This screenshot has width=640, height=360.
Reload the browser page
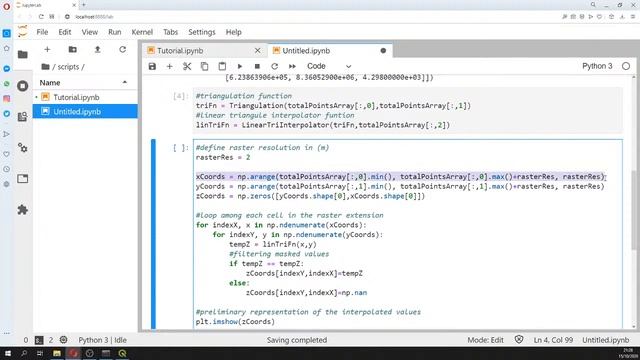click(41, 17)
